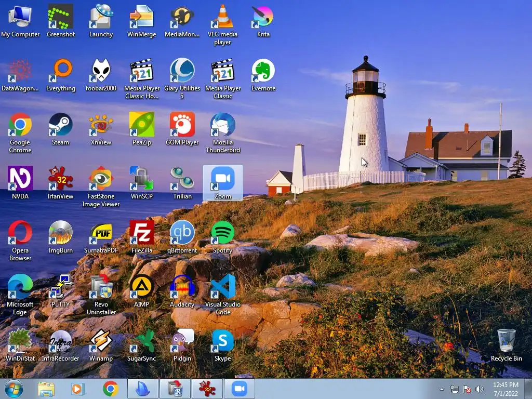Click the SumatraPDF icon

101,237
